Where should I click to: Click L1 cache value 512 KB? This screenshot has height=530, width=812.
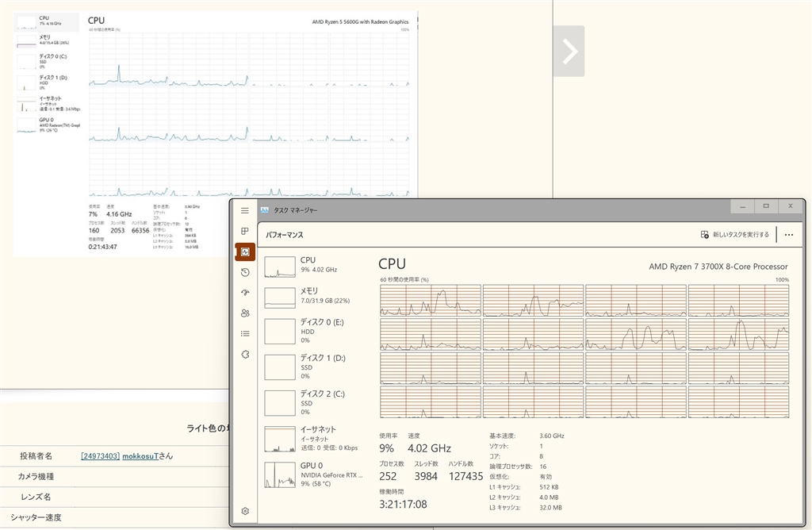(549, 487)
